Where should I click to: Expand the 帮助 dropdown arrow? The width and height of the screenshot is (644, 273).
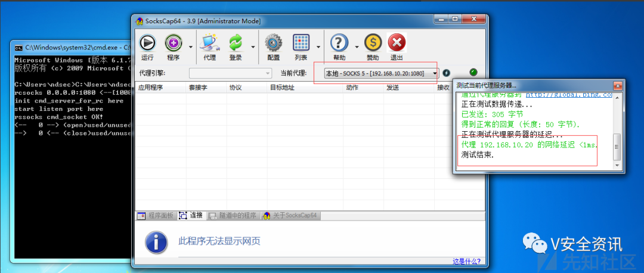click(x=357, y=47)
